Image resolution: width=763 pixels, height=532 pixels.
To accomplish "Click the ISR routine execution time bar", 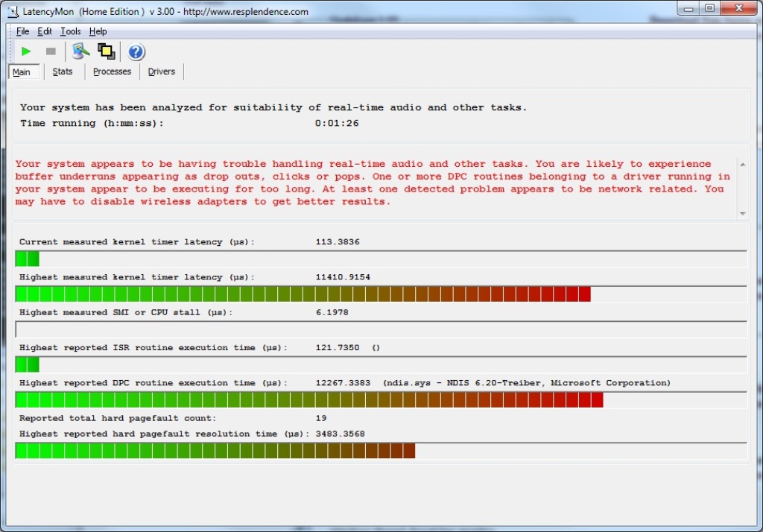I will [381, 364].
